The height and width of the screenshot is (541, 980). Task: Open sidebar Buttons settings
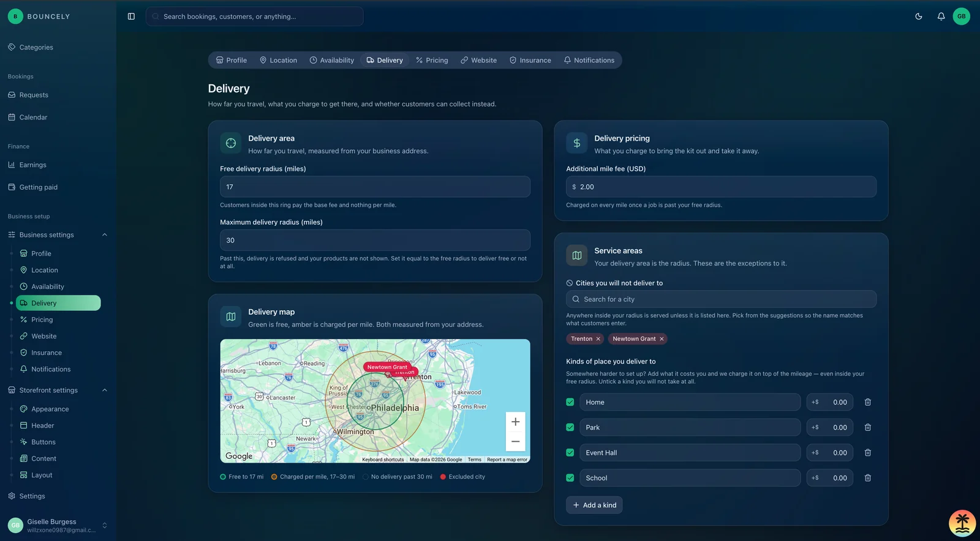(43, 442)
